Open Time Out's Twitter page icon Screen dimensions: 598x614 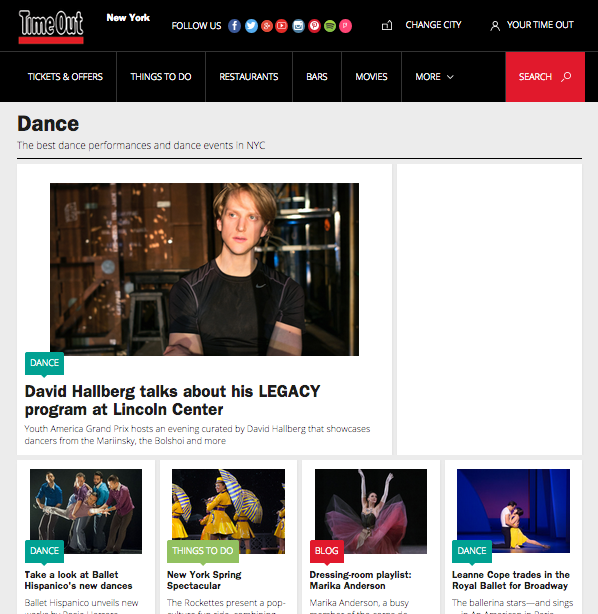[x=251, y=26]
